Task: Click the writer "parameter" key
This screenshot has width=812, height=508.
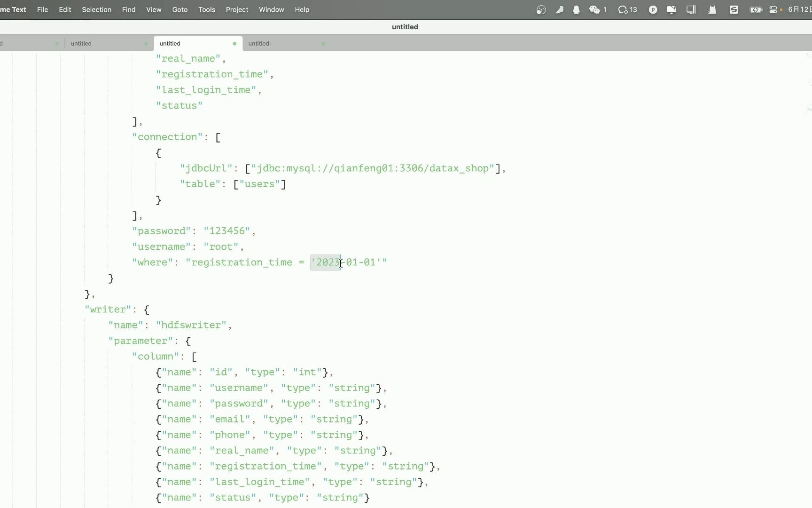Action: (141, 341)
